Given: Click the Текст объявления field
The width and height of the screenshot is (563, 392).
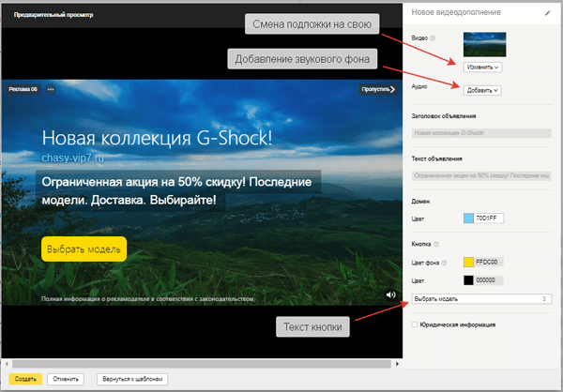Looking at the screenshot, I should pos(481,176).
